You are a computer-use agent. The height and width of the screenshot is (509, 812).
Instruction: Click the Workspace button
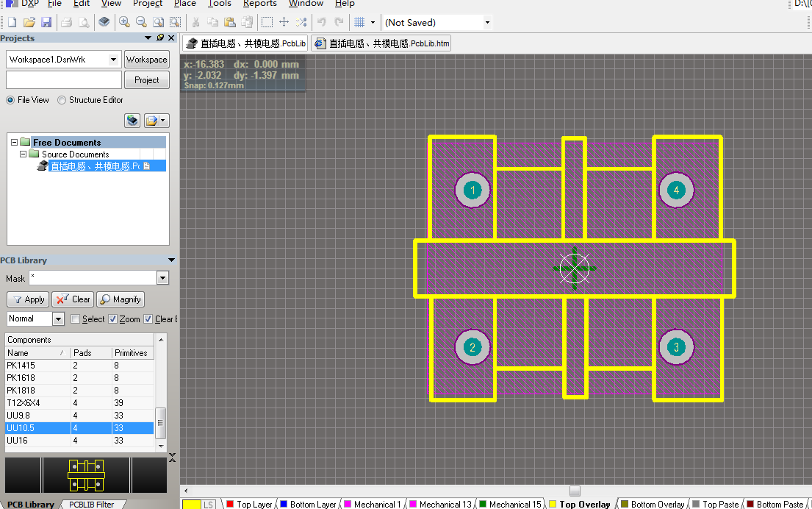pos(147,60)
